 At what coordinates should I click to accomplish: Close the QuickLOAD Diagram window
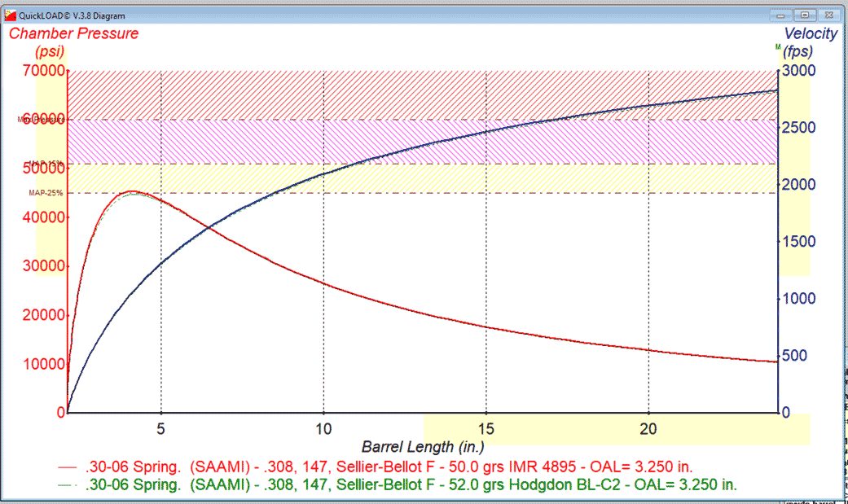[827, 15]
